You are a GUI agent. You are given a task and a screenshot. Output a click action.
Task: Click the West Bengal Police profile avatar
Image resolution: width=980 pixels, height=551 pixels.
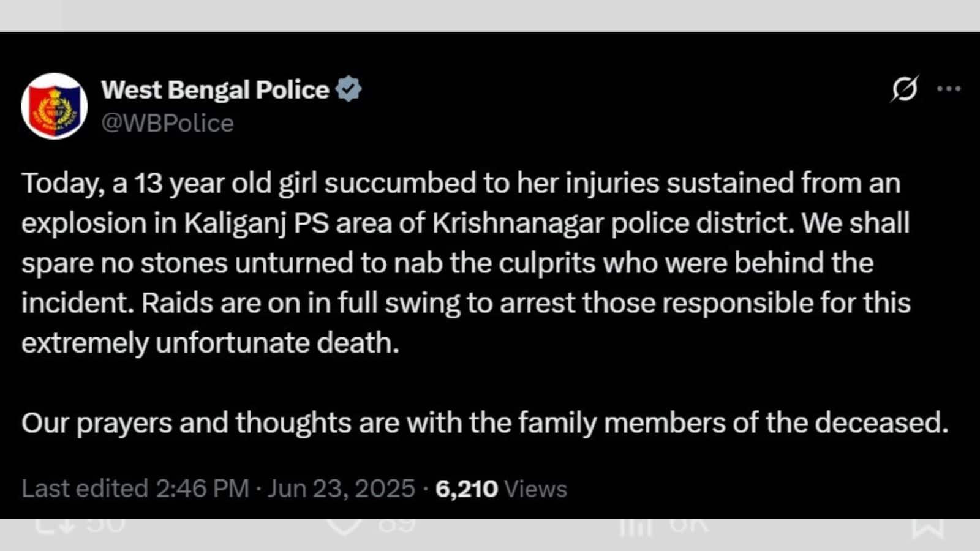54,106
